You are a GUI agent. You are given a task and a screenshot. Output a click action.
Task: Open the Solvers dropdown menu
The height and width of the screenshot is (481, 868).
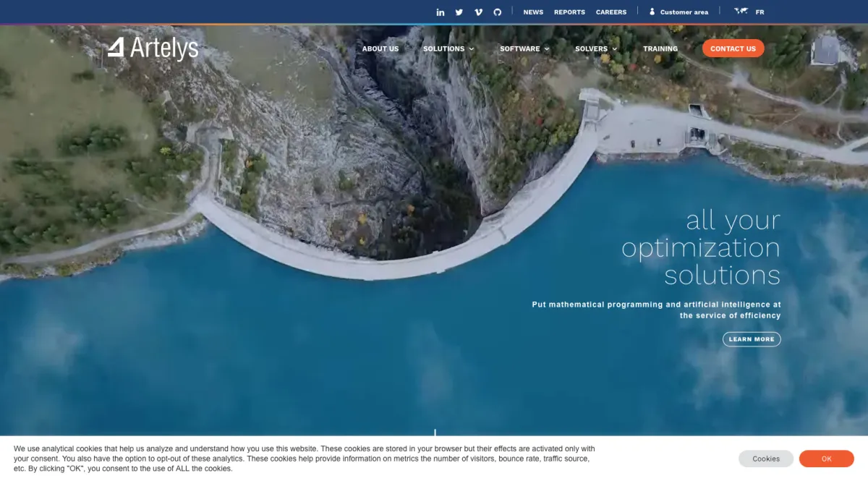[596, 49]
